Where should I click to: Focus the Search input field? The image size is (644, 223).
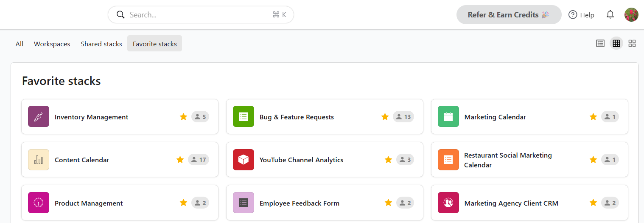[201, 14]
